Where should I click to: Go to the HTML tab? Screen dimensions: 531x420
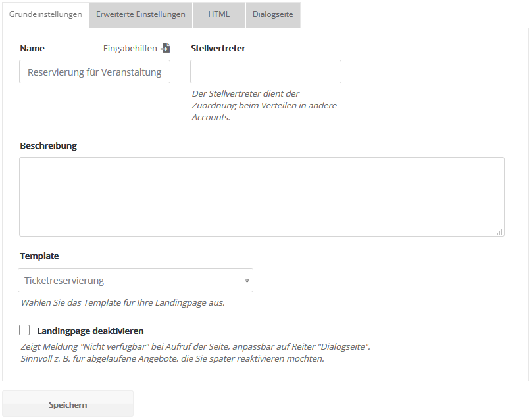[219, 14]
